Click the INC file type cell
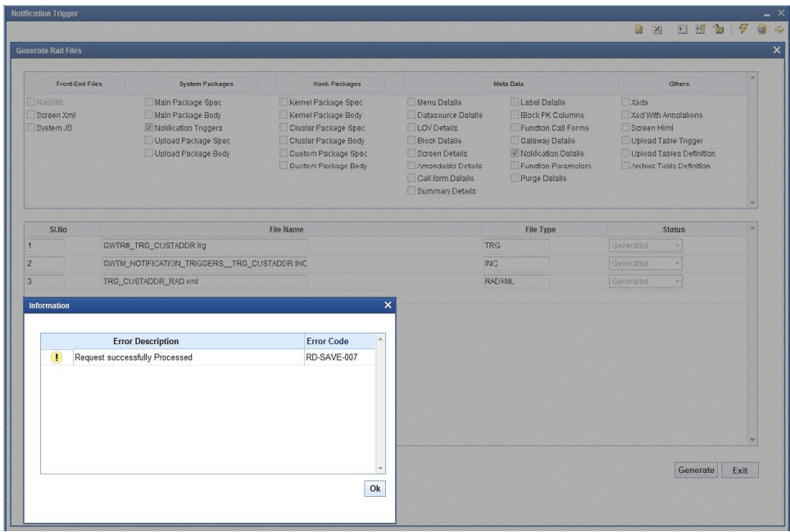This screenshot has height=532, width=790. tap(516, 263)
